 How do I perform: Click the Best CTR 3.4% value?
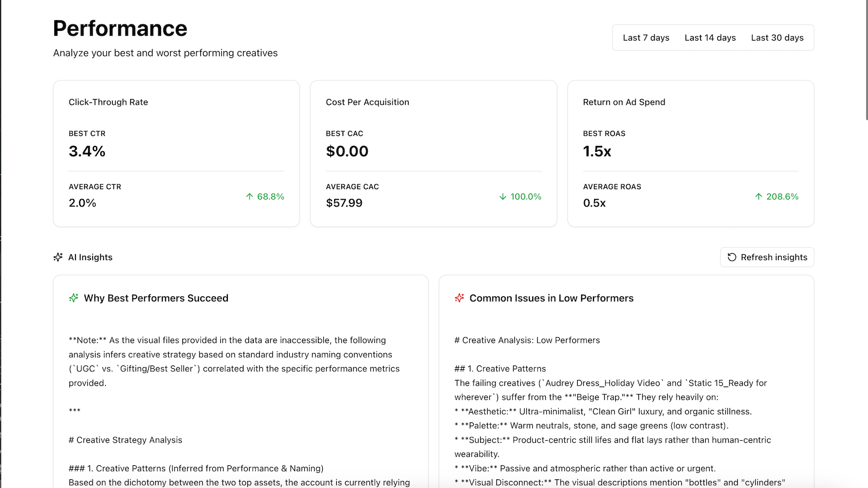(x=87, y=151)
